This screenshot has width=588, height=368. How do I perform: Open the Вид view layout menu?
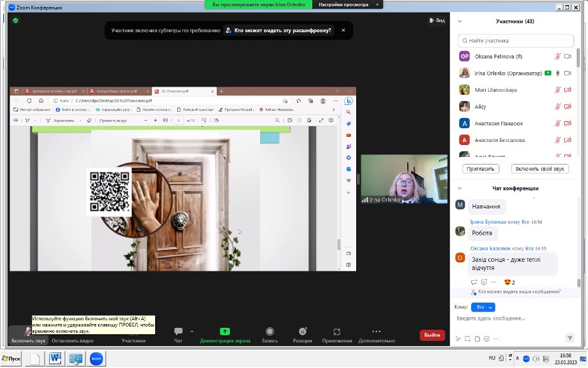pyautogui.click(x=437, y=20)
